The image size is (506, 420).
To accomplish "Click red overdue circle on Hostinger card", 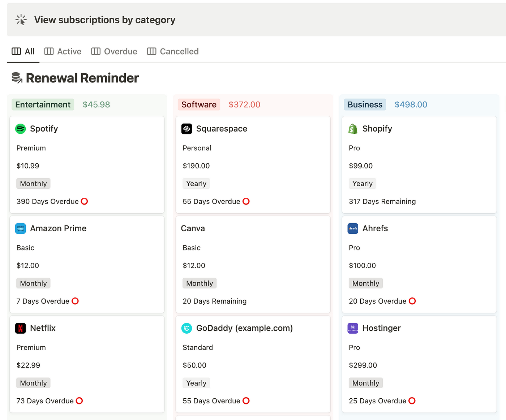I will (412, 401).
